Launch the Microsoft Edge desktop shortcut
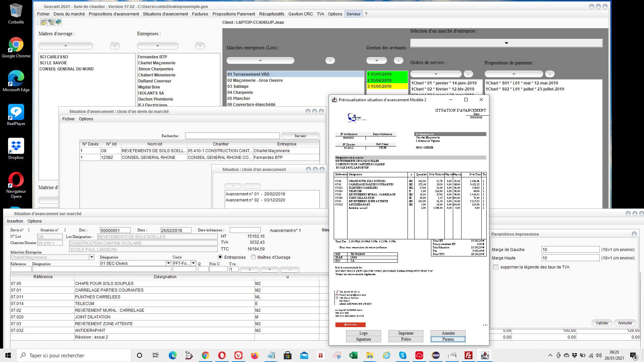Viewport: 644px width, 362px height. pos(16,81)
